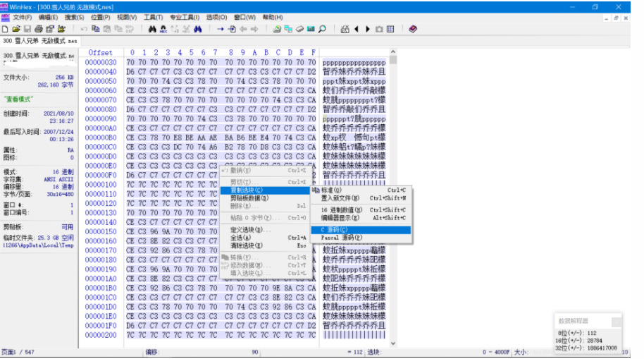Select the 300.雪人兄弟 无敌模式.nes file tab
Image resolution: width=644 pixels, height=359 pixels.
[x=40, y=41]
